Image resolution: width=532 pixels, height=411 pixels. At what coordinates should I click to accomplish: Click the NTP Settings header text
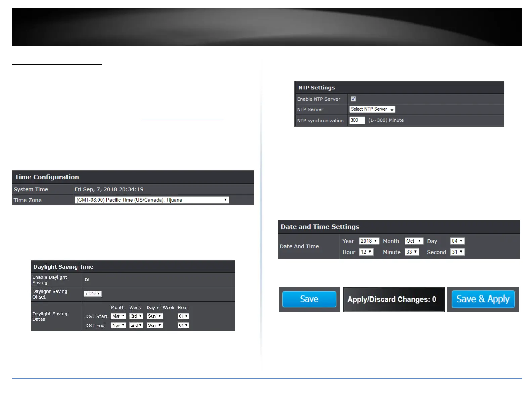pyautogui.click(x=316, y=88)
